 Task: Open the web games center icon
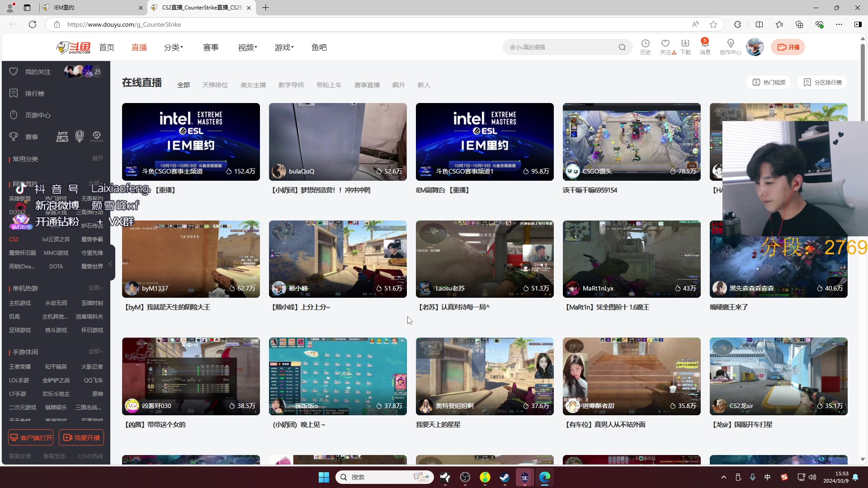(x=14, y=115)
